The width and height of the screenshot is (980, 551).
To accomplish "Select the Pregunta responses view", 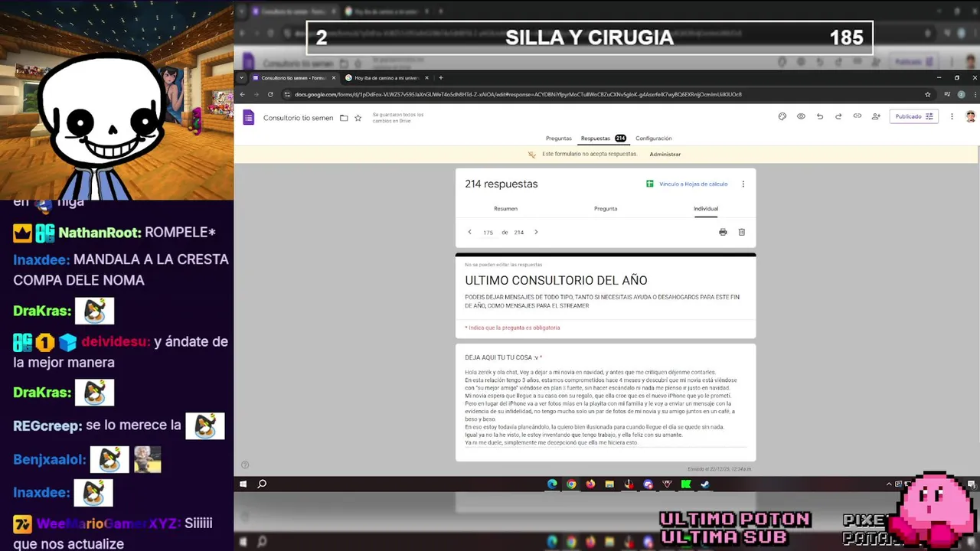I will click(x=605, y=208).
